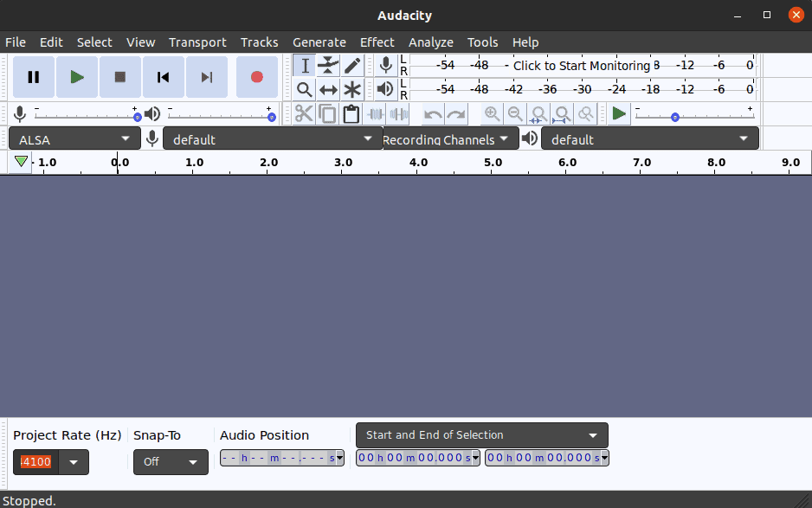Expand the Recording Channels dropdown
Image resolution: width=812 pixels, height=508 pixels.
445,139
